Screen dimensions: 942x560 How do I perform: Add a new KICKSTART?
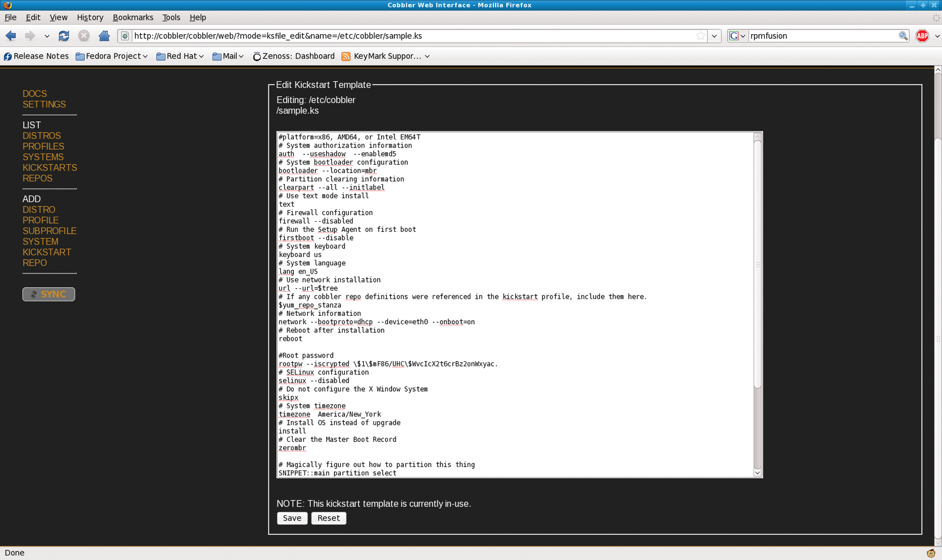click(x=47, y=252)
